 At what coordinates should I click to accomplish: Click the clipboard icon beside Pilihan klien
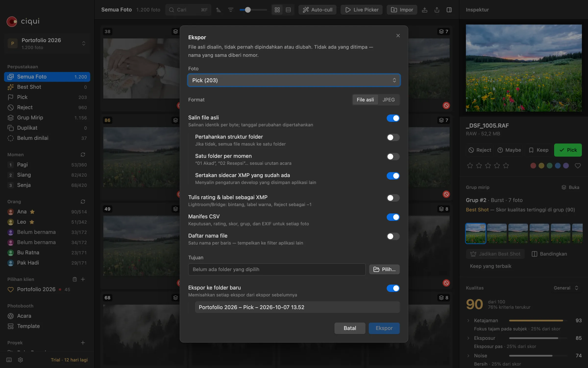point(74,279)
